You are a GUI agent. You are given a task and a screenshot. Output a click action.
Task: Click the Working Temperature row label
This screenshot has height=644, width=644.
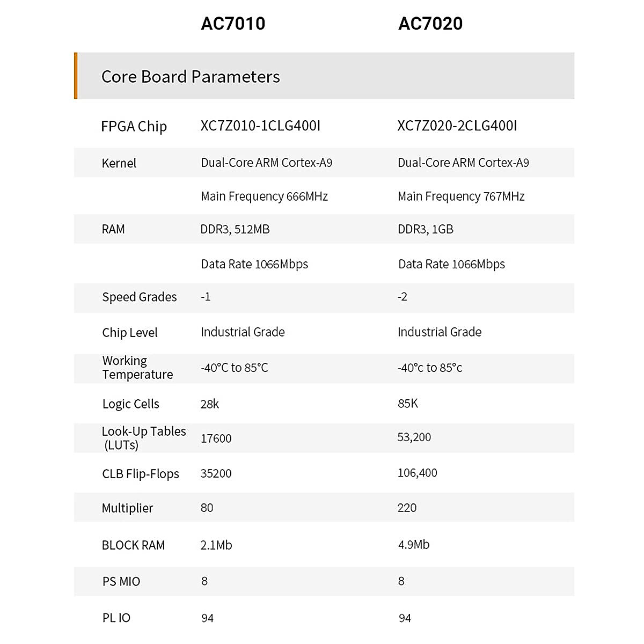[137, 368]
